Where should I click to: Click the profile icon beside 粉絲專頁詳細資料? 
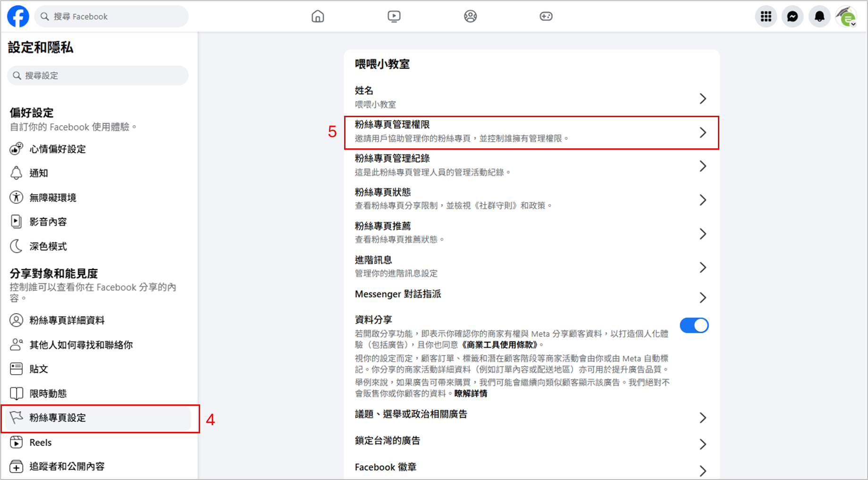point(16,320)
